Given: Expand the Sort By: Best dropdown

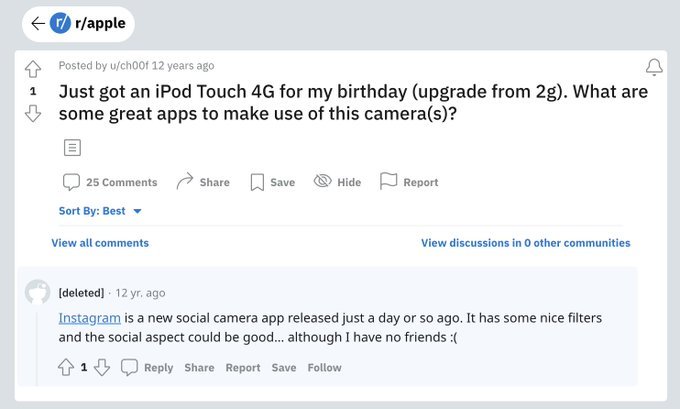Looking at the screenshot, I should [100, 211].
